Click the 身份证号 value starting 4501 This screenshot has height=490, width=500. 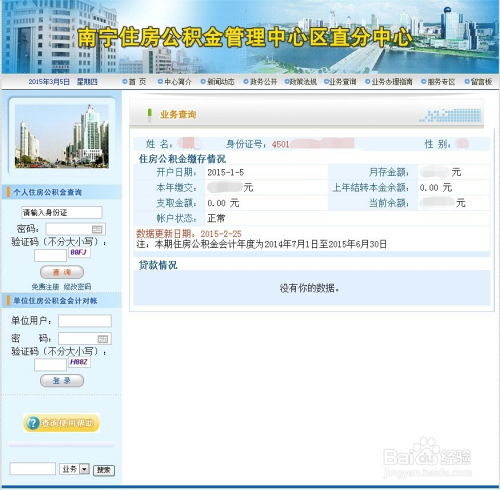pos(313,144)
